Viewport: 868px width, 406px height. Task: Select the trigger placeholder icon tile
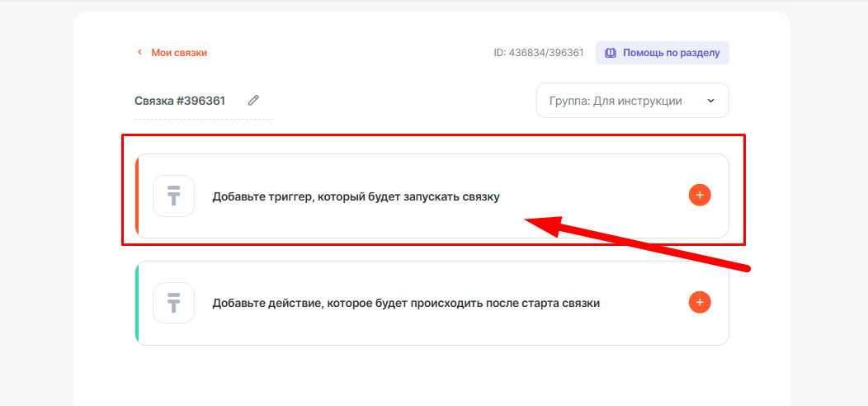coord(173,196)
